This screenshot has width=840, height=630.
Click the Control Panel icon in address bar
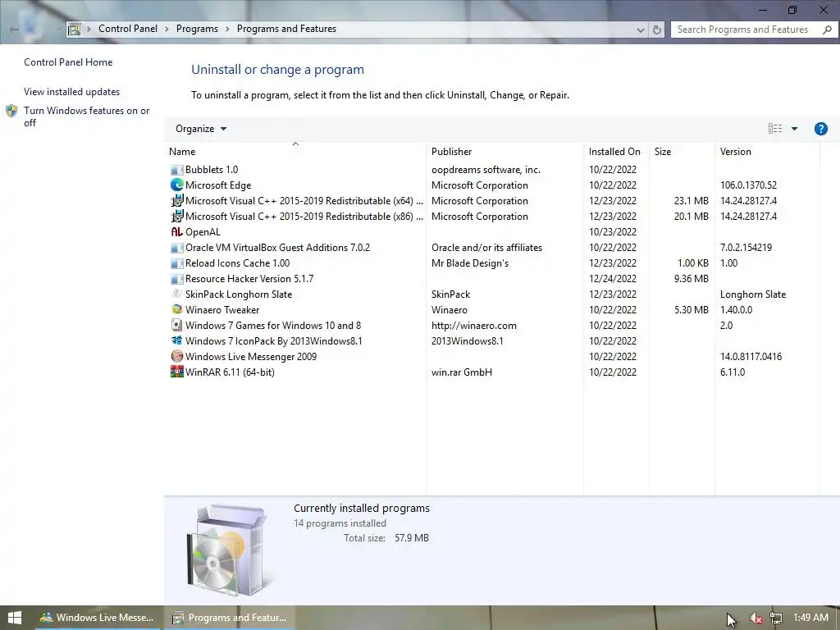(x=75, y=29)
